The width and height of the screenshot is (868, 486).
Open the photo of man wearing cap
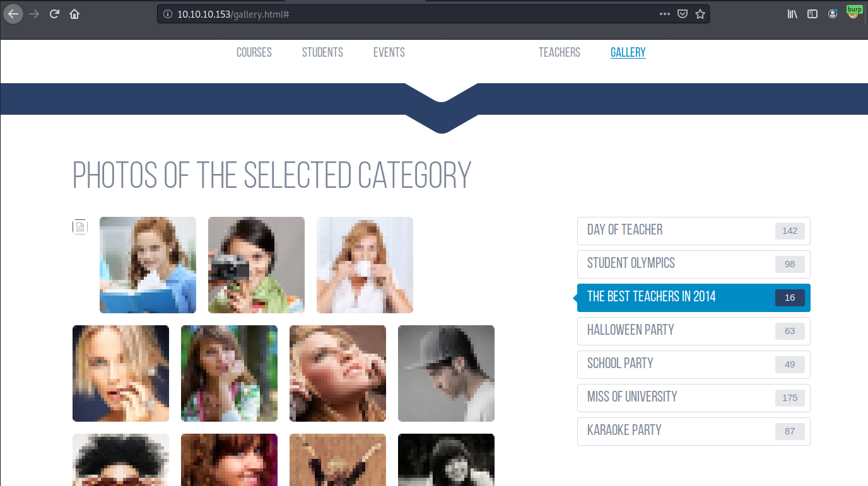click(x=446, y=373)
